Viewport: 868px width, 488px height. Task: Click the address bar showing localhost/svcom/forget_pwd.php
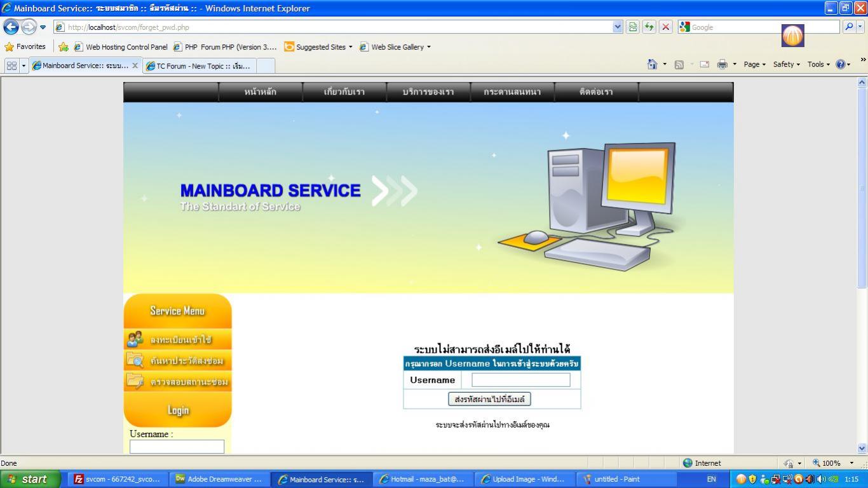(334, 27)
